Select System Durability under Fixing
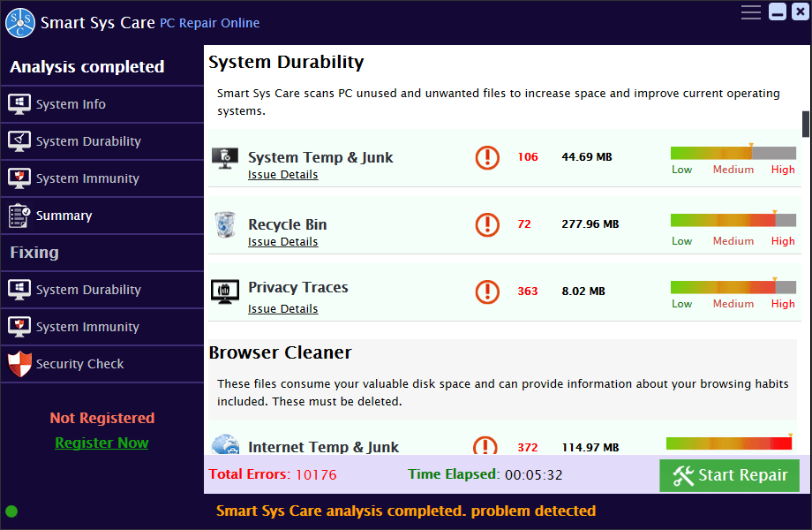This screenshot has width=812, height=530. click(102, 290)
